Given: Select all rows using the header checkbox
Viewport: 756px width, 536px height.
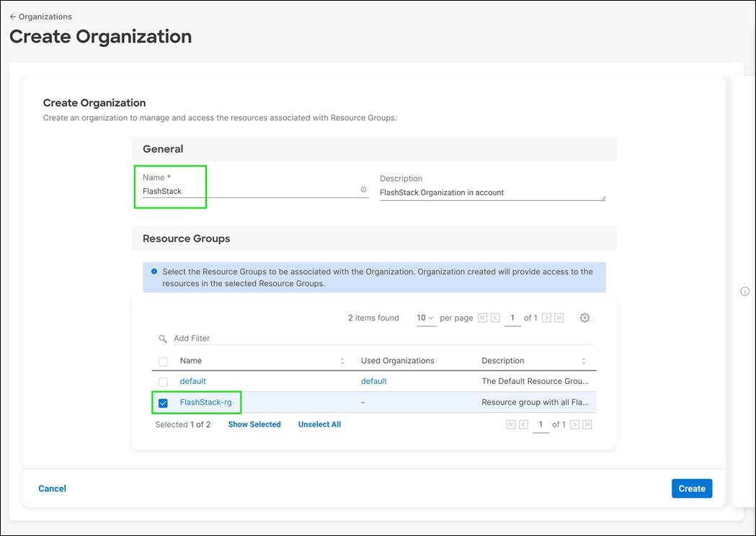Looking at the screenshot, I should (x=162, y=360).
